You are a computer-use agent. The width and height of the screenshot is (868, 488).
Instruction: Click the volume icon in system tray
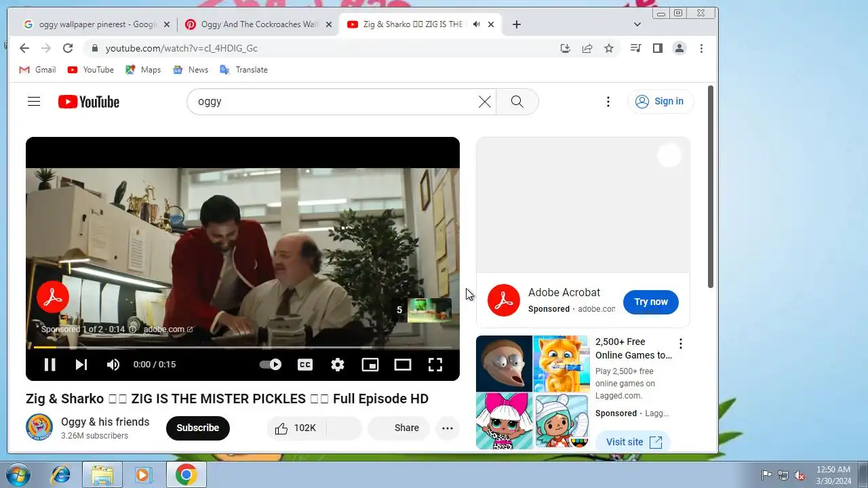800,474
